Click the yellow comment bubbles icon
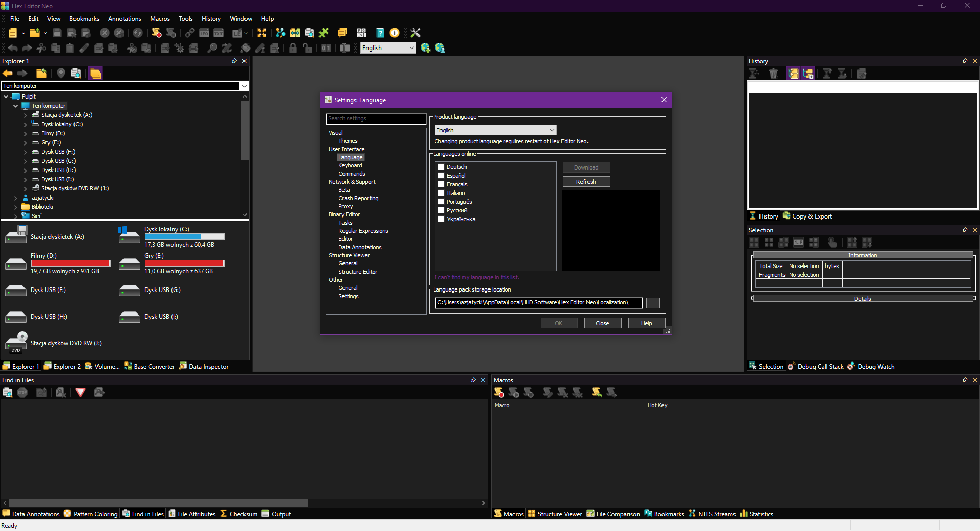The height and width of the screenshot is (531, 980). click(342, 33)
